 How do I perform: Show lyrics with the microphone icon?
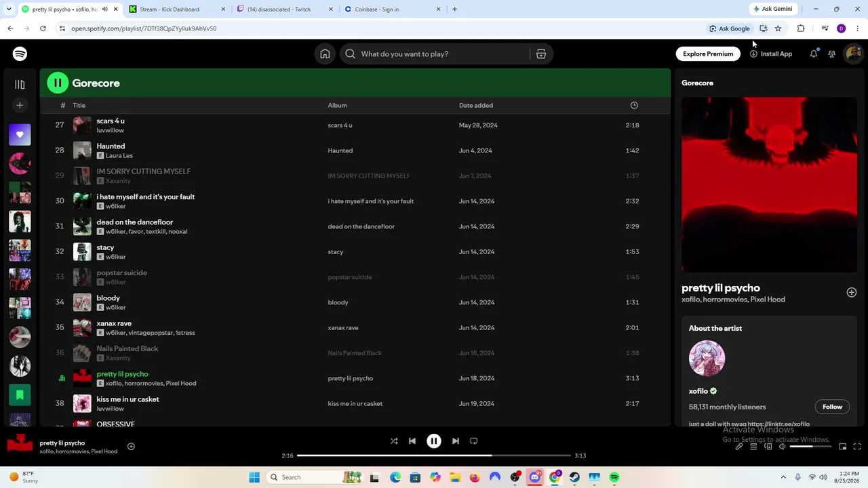[x=739, y=447]
